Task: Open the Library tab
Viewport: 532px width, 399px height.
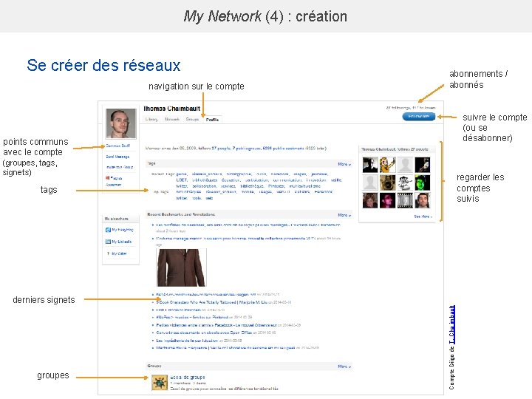Action: [x=151, y=120]
